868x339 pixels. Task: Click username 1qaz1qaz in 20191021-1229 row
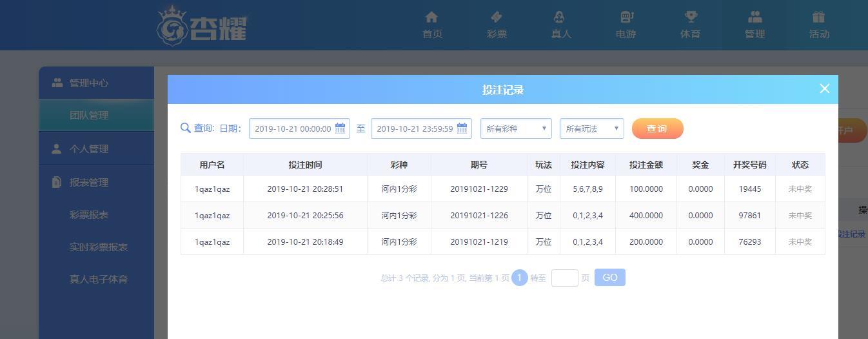(212, 189)
